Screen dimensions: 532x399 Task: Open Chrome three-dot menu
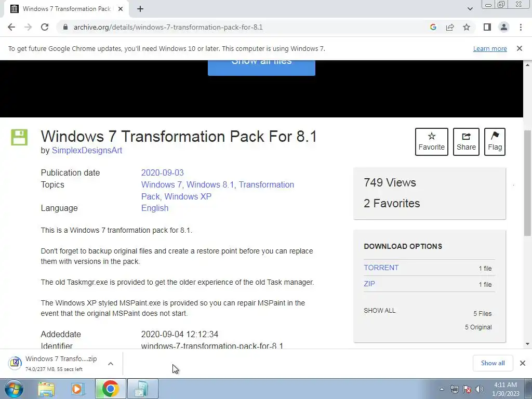[521, 27]
